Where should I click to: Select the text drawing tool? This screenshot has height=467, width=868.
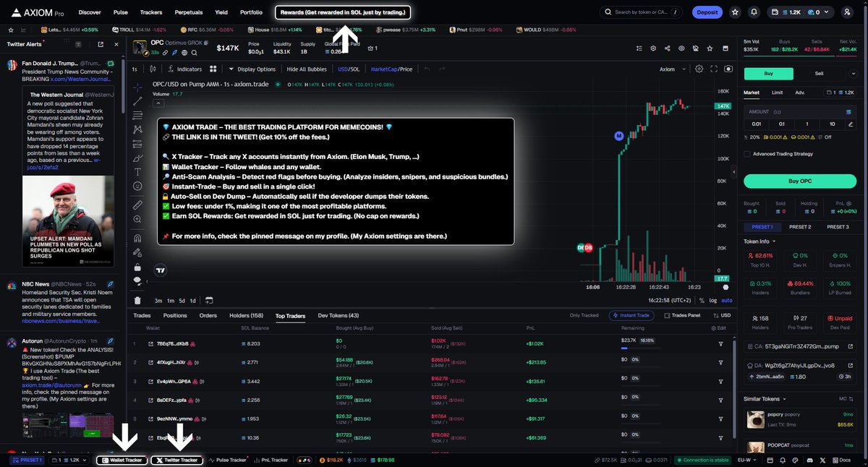pos(137,172)
